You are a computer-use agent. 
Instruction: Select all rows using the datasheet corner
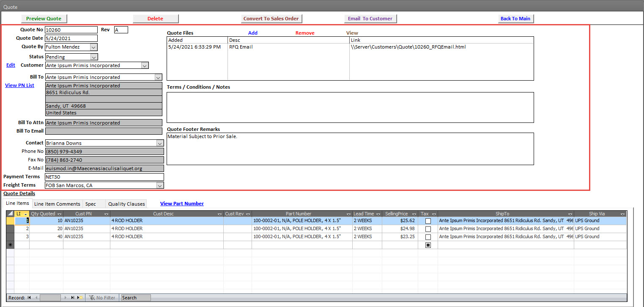coord(10,213)
